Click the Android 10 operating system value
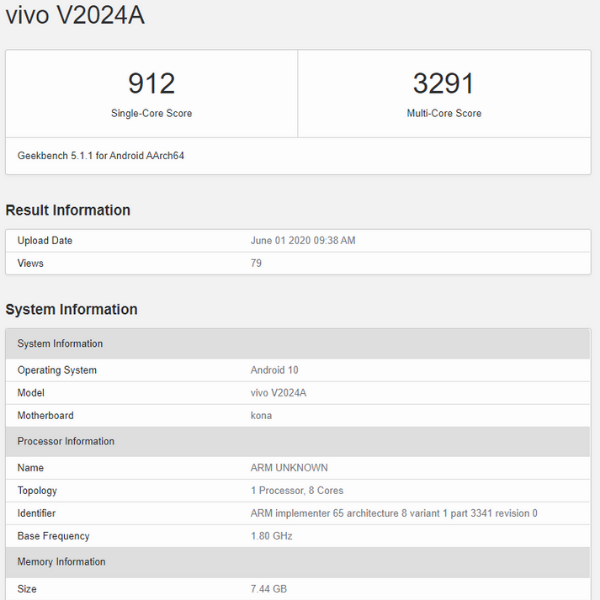 274,370
